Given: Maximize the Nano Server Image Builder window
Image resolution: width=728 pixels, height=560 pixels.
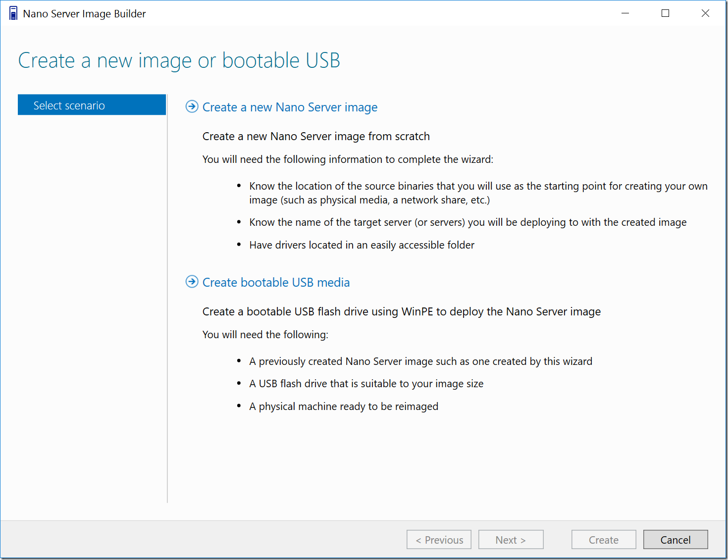Looking at the screenshot, I should tap(666, 13).
